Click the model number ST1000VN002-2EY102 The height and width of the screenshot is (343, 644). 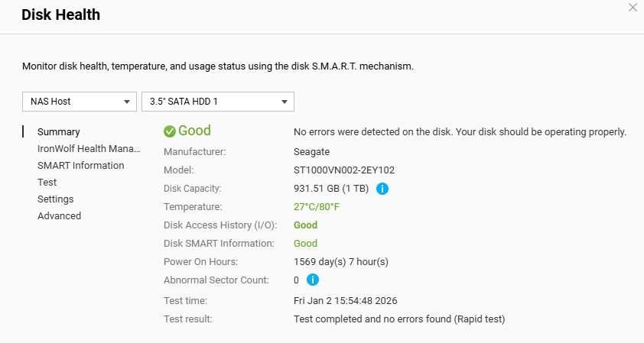pos(343,170)
